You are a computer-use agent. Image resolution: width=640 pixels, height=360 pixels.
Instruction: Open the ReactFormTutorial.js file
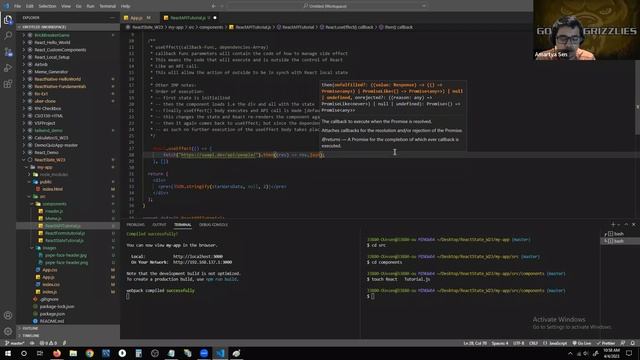68,233
